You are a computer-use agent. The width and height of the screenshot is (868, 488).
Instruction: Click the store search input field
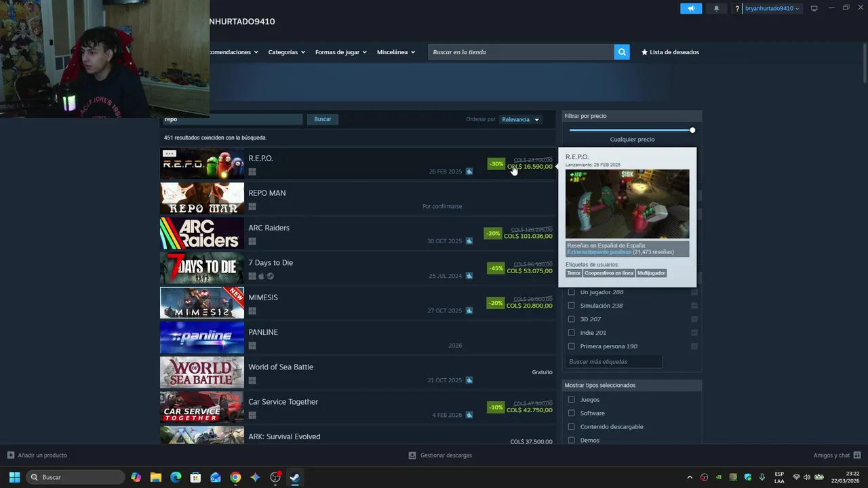pyautogui.click(x=521, y=52)
